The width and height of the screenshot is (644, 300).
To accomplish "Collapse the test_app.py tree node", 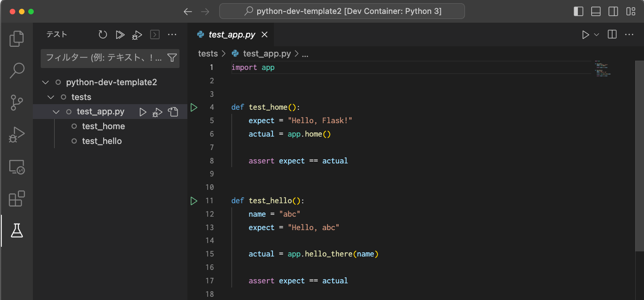I will [56, 112].
